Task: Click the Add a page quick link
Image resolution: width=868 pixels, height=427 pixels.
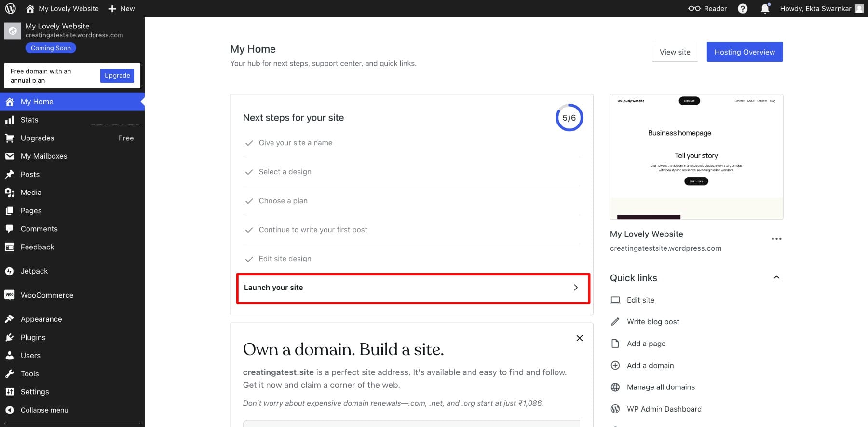Action: click(x=646, y=344)
